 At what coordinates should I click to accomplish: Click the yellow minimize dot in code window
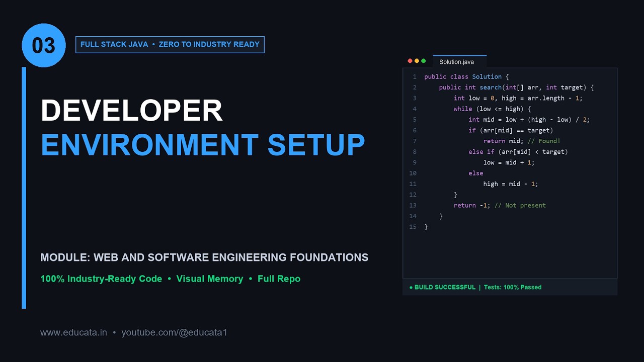(417, 61)
